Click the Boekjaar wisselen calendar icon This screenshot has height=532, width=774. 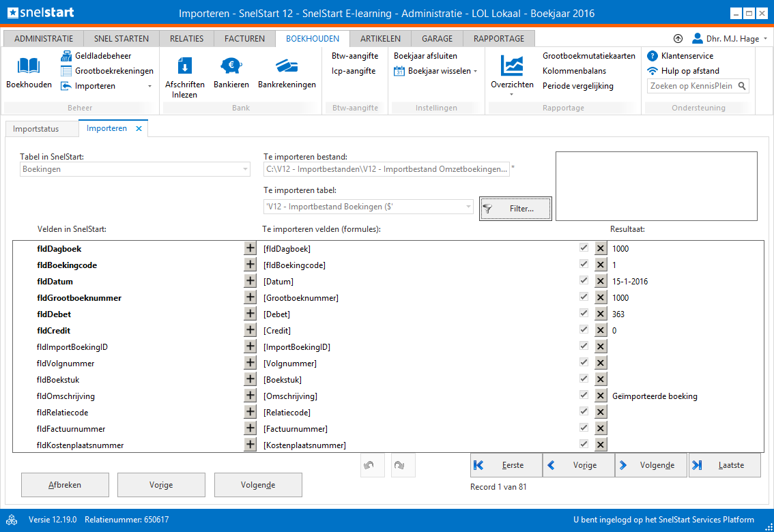(399, 71)
